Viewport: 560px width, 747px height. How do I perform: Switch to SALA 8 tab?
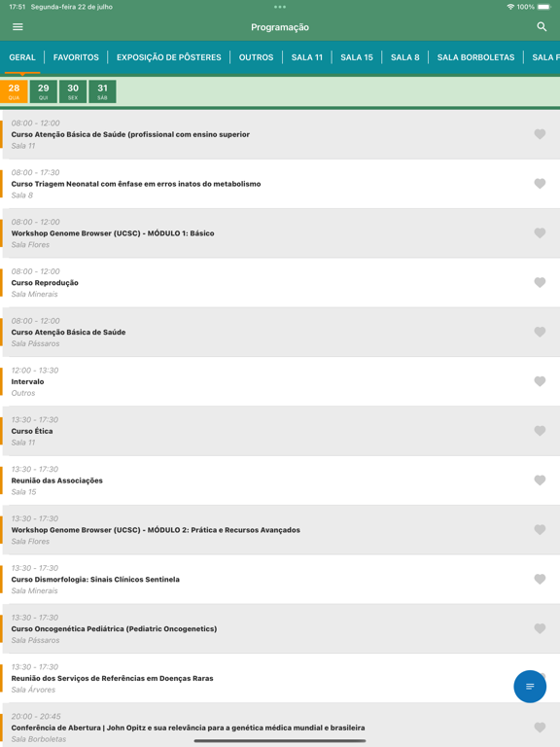point(405,57)
